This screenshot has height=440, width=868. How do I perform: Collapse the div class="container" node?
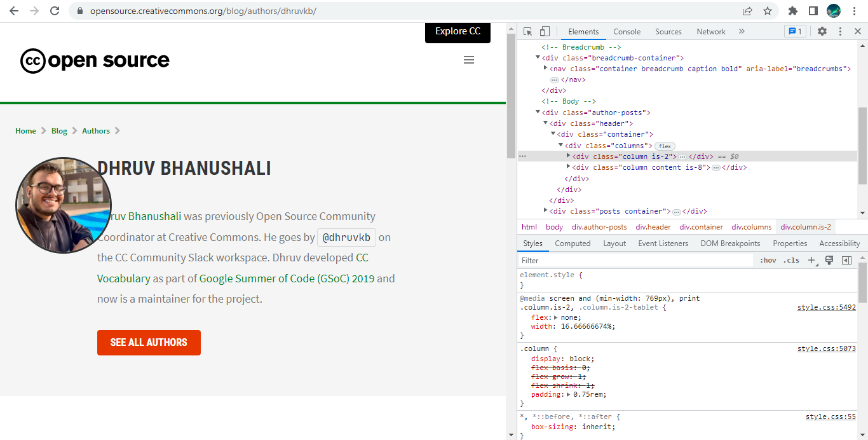coord(553,134)
